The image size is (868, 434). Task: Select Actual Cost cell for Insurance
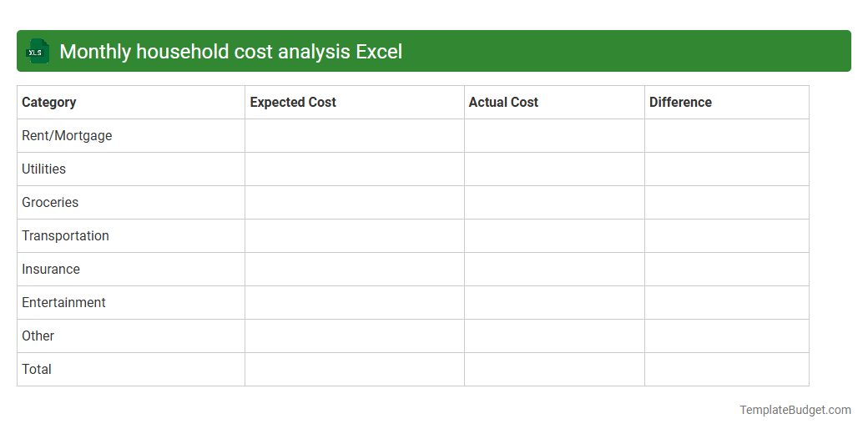coord(555,270)
